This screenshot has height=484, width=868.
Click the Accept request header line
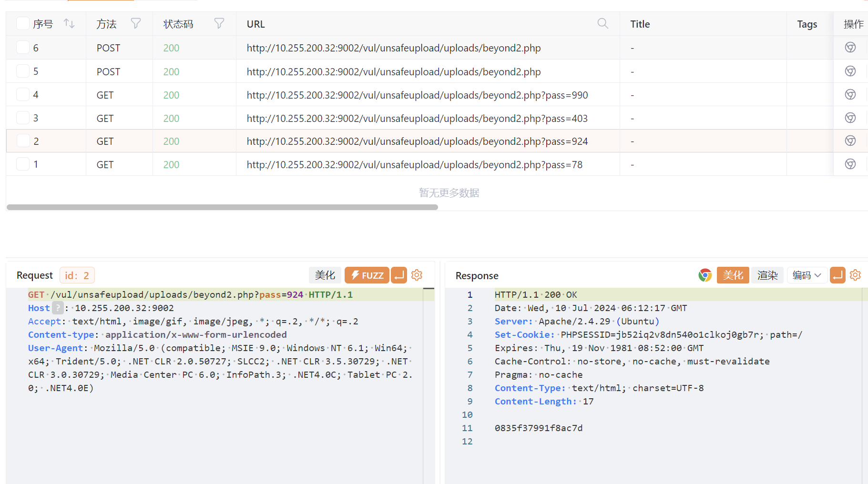[193, 321]
